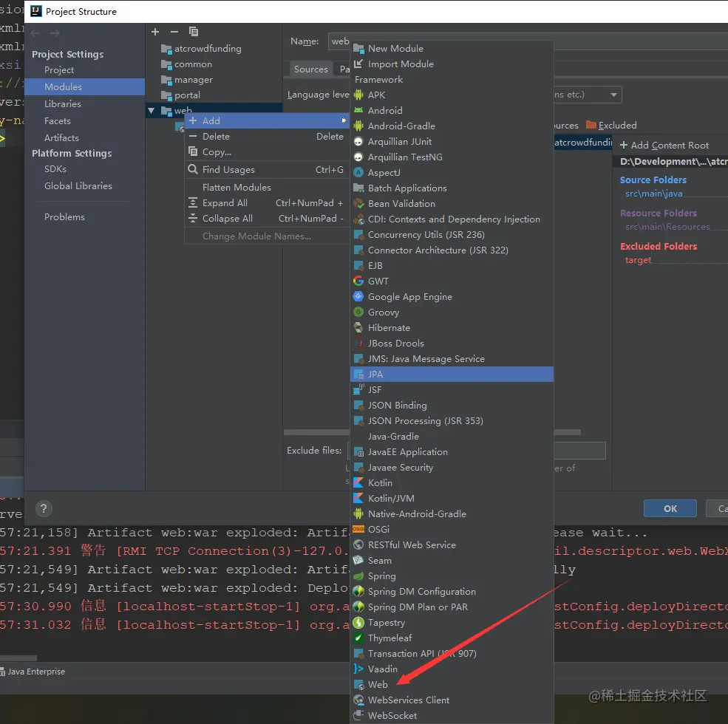Open Java Enterprise tool window in IDE
728x724 pixels.
(x=33, y=672)
